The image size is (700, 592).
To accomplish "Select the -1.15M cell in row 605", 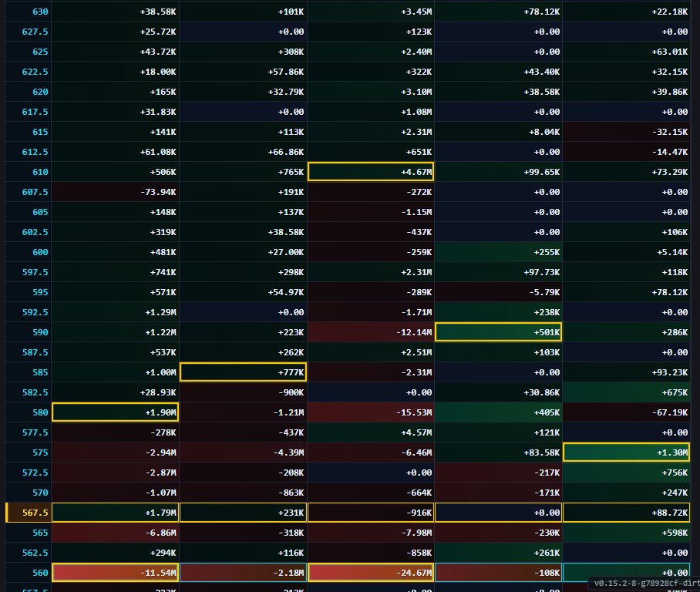I will click(371, 212).
